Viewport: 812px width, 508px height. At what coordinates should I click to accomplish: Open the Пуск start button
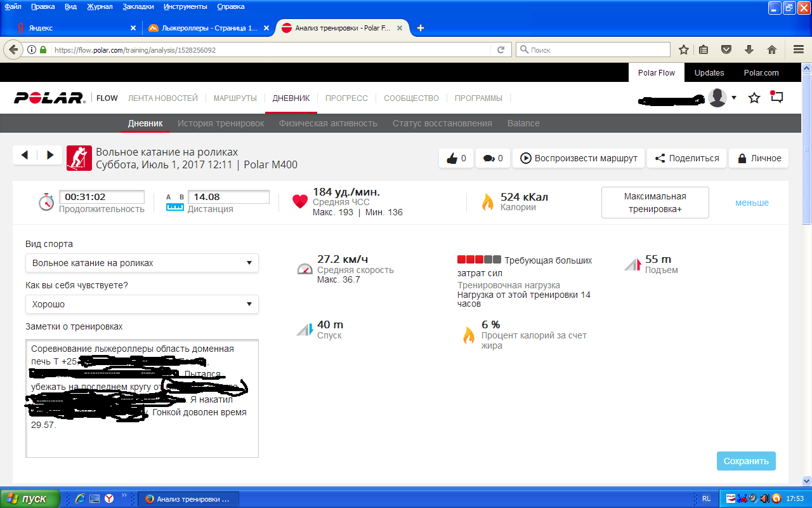30,498
